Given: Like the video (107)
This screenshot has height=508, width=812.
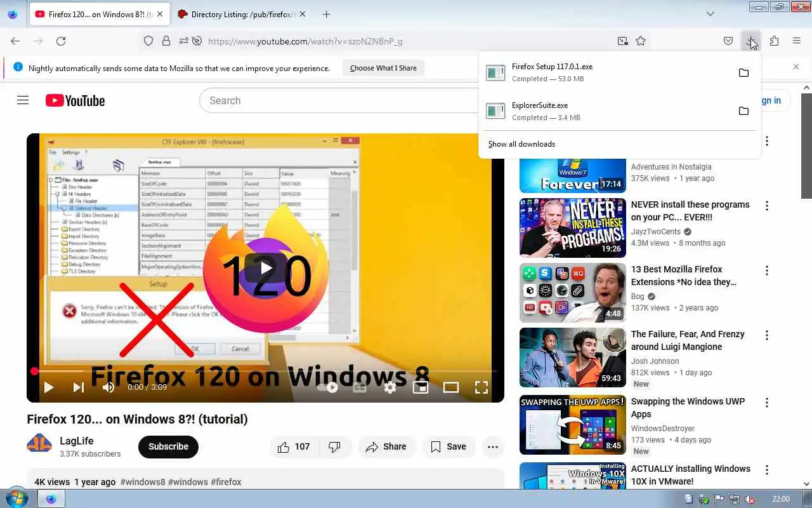Looking at the screenshot, I should (294, 446).
